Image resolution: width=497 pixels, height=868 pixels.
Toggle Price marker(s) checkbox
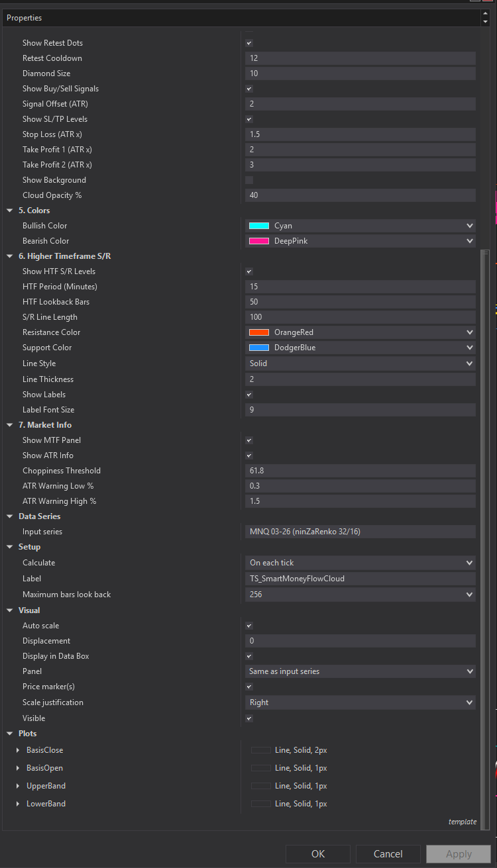pos(249,687)
